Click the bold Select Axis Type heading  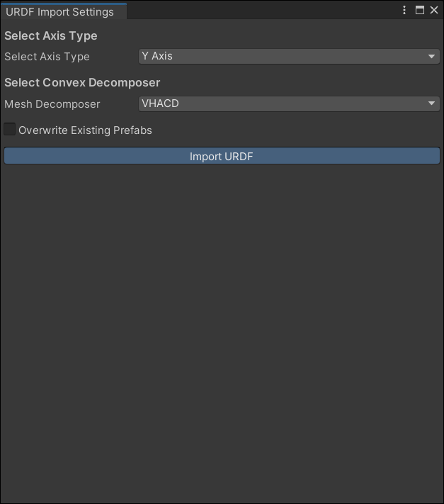pyautogui.click(x=51, y=35)
